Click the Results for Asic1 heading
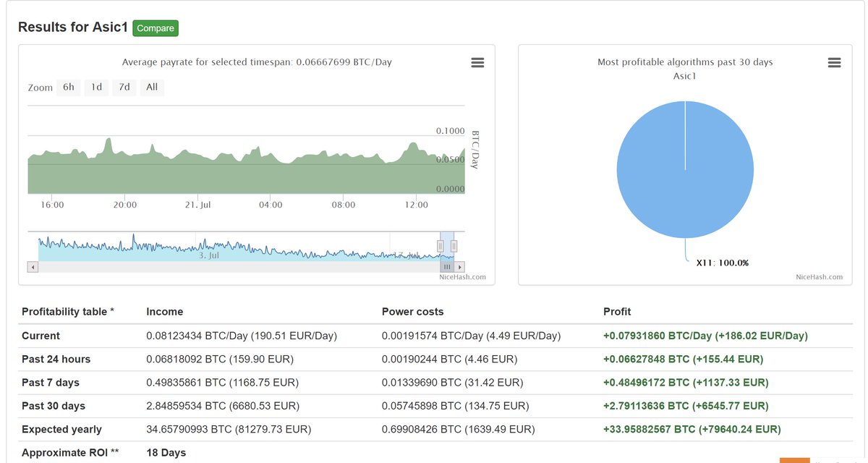 point(73,27)
